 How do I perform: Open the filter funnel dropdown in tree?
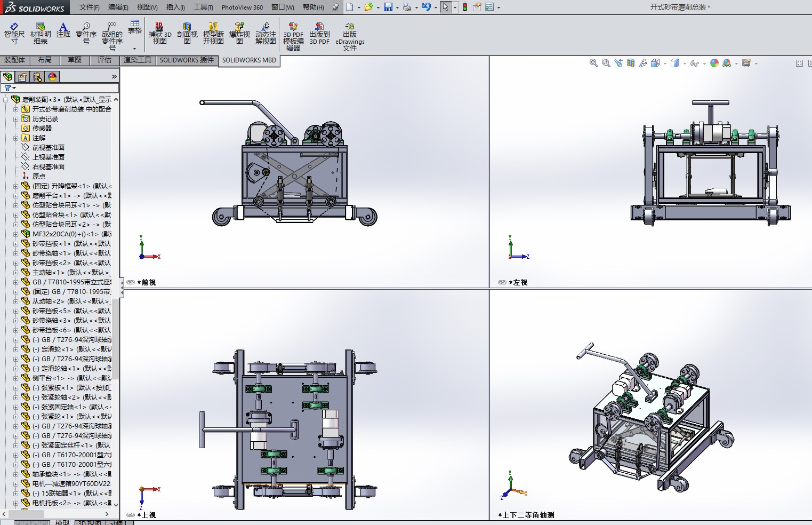tap(10, 88)
